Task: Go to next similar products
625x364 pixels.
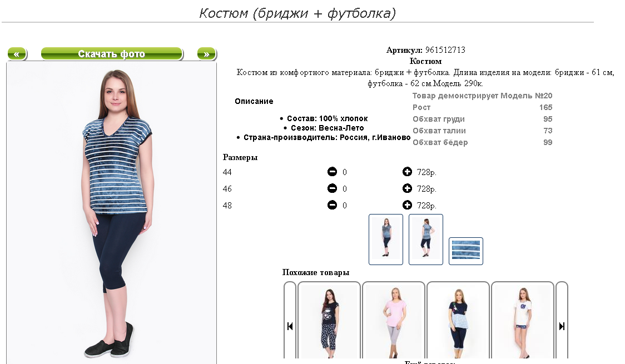Action: (x=562, y=326)
